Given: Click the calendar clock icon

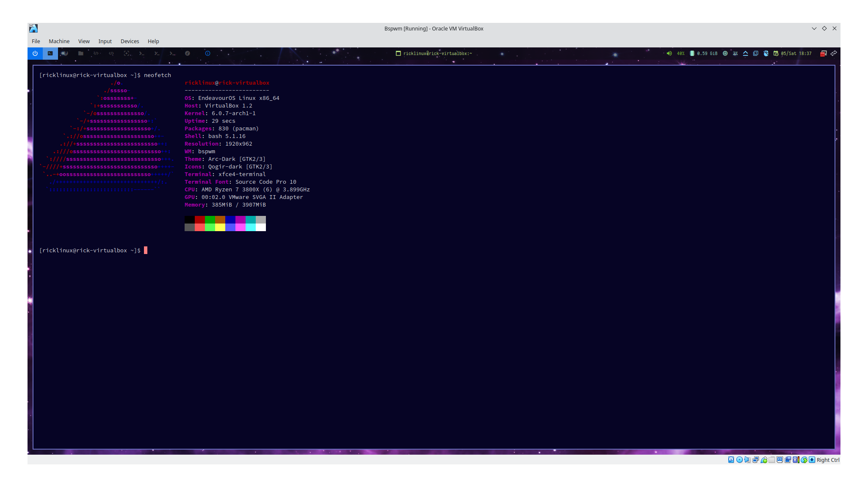Looking at the screenshot, I should tap(776, 53).
